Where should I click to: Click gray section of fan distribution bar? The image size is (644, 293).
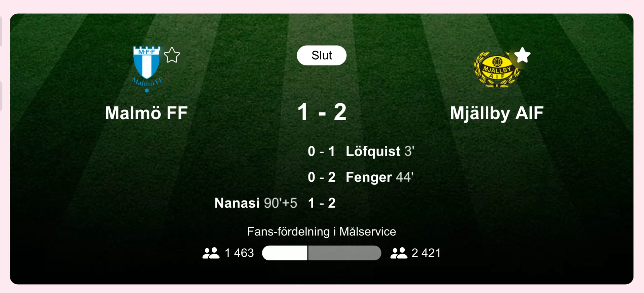pos(344,253)
